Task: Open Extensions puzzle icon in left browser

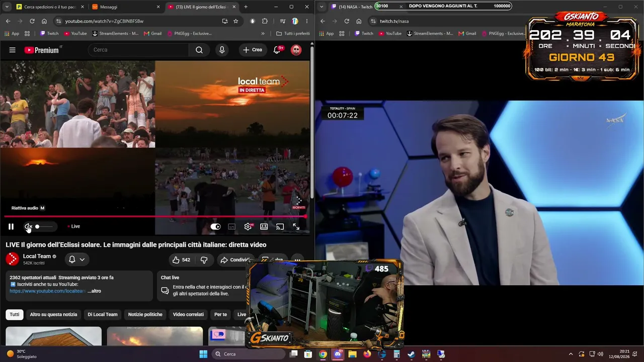Action: 265,21
